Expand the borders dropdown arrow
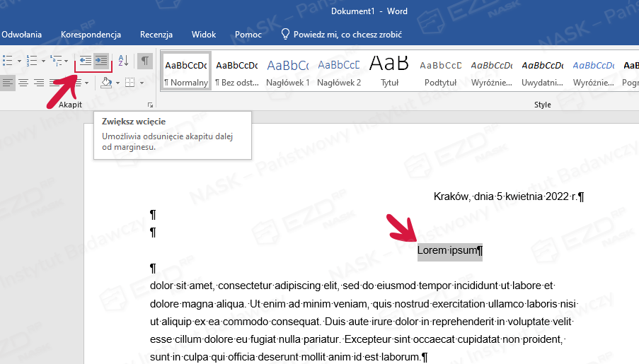 coord(142,83)
